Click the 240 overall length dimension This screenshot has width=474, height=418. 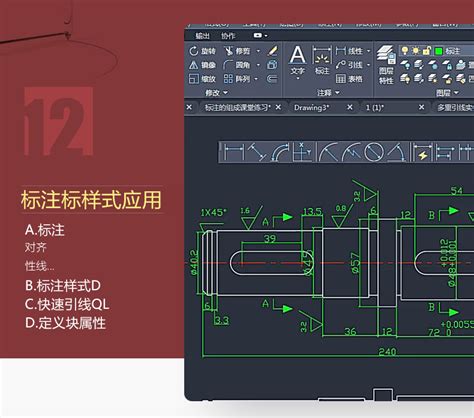point(387,351)
